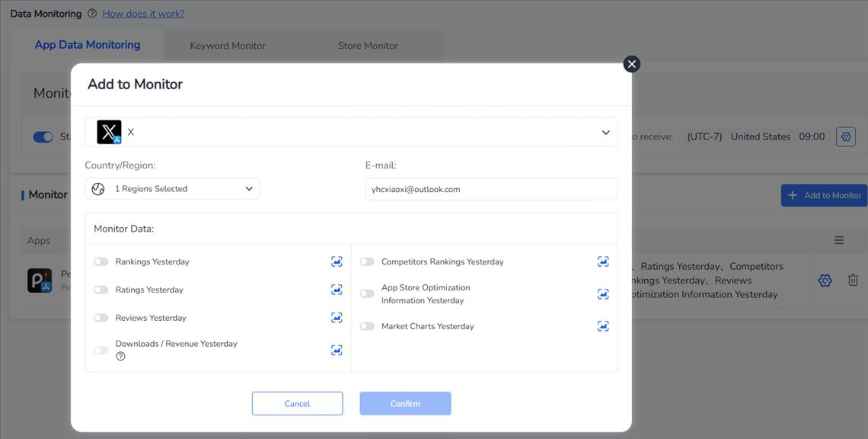
Task: Delete monitored app with trash icon
Action: coord(853,280)
